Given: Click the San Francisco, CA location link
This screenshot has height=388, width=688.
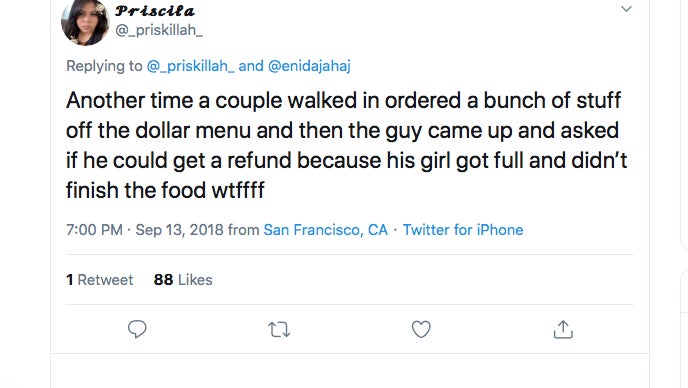Looking at the screenshot, I should 326,230.
